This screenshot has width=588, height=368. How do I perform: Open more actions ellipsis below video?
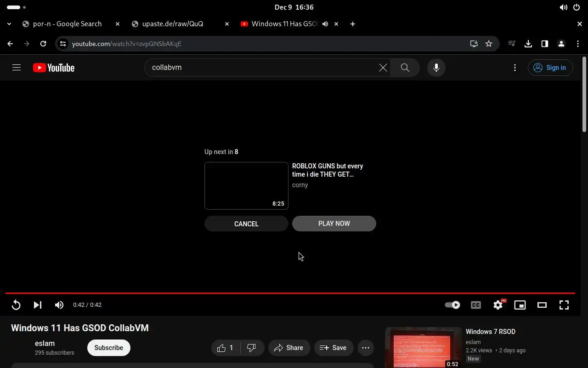click(x=366, y=348)
